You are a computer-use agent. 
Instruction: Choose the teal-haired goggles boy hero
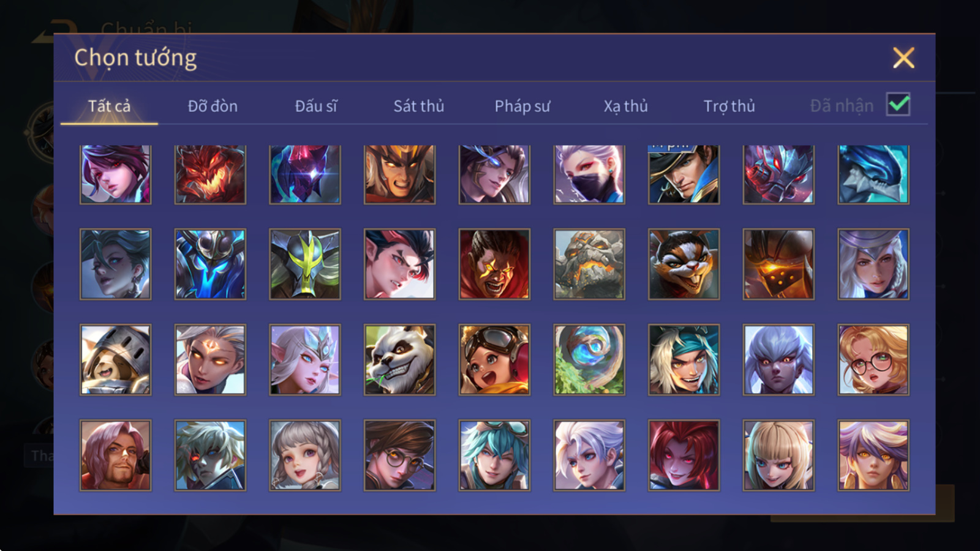[x=494, y=455]
